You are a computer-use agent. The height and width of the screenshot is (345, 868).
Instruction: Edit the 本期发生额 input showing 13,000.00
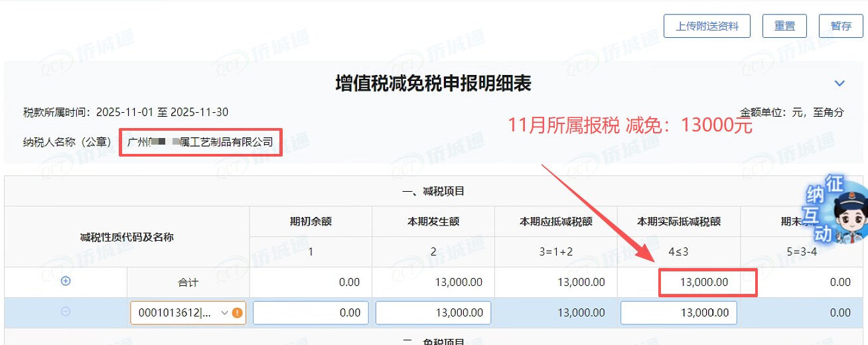433,312
